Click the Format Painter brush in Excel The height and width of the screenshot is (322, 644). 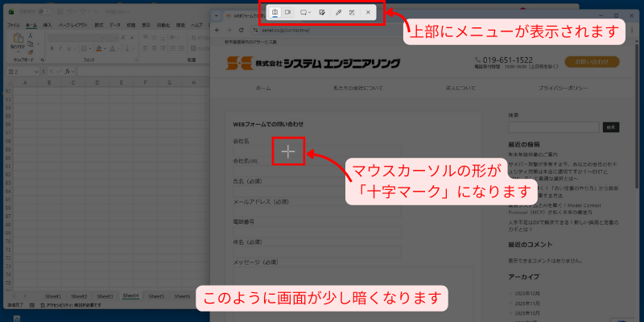click(x=30, y=52)
